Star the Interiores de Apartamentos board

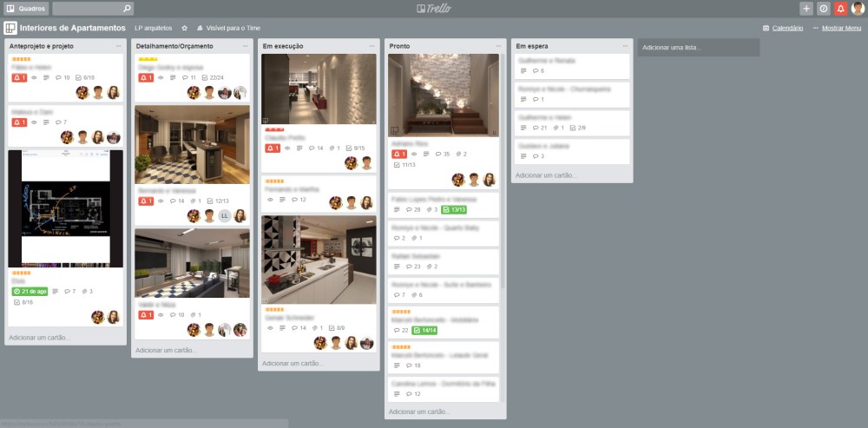[x=184, y=28]
